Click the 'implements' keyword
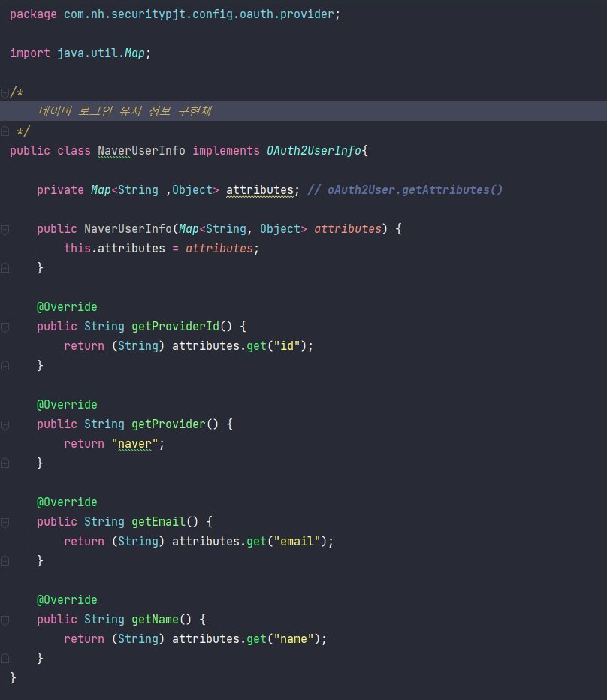Viewport: 607px width, 700px height. point(226,151)
